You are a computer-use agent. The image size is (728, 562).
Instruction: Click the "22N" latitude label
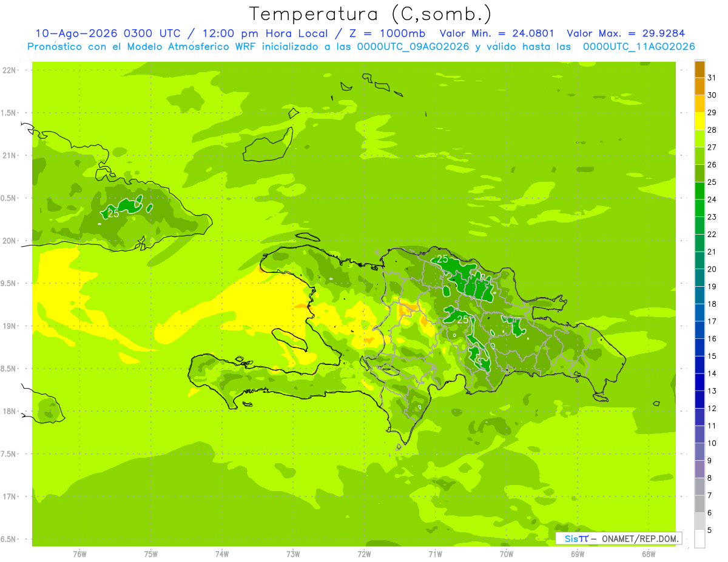tap(9, 70)
